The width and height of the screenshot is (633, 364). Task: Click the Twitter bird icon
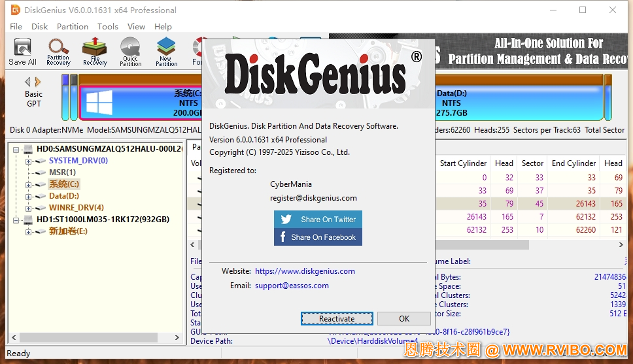[x=286, y=219]
